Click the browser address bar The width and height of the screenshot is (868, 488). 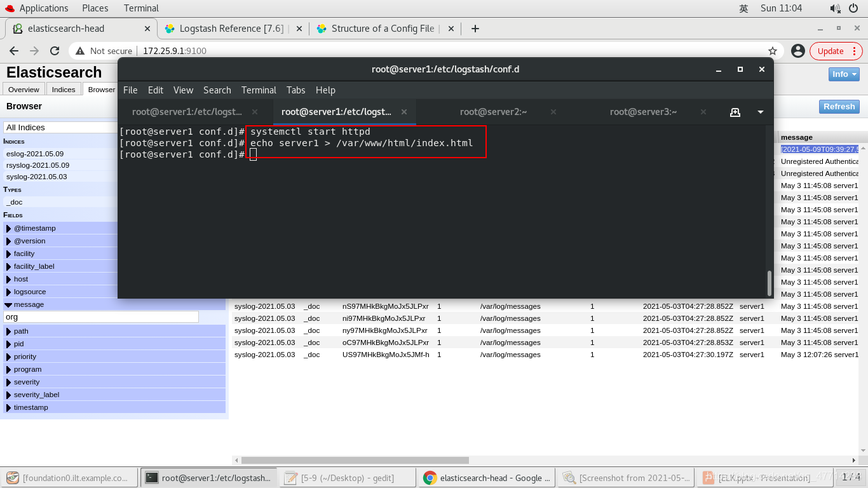coord(426,51)
